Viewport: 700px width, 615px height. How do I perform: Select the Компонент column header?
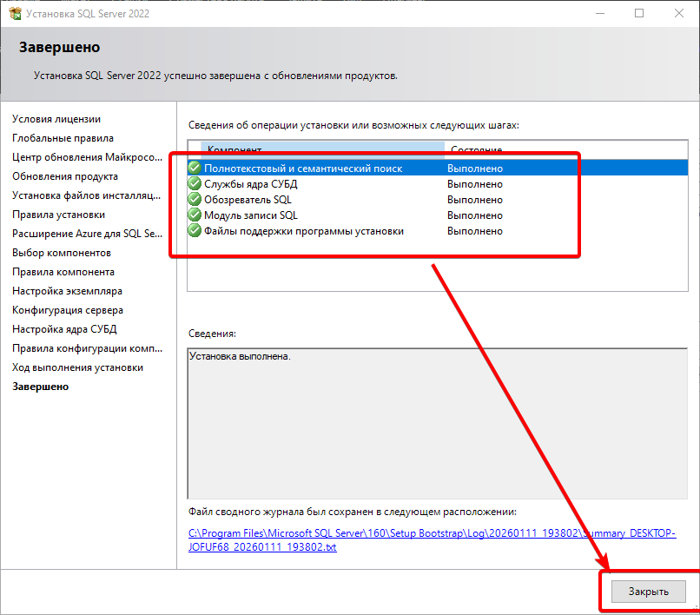click(322, 149)
